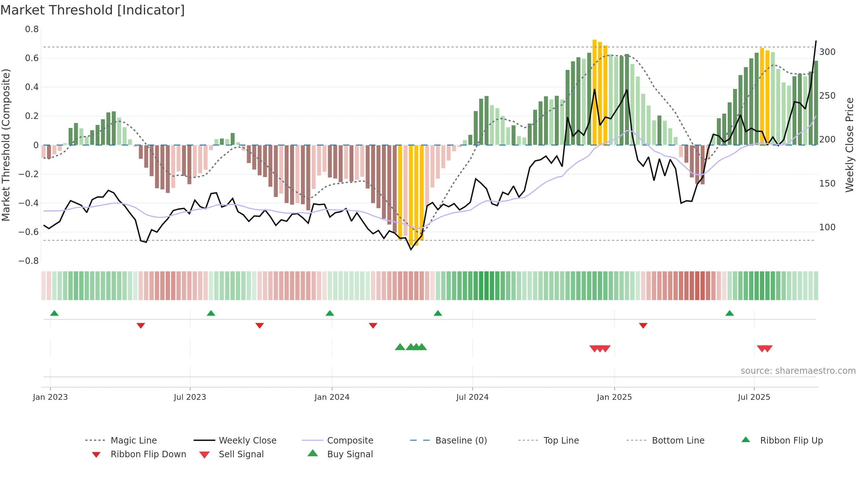Click the Jul 2023 x-axis label
The height and width of the screenshot is (488, 868).
click(190, 397)
